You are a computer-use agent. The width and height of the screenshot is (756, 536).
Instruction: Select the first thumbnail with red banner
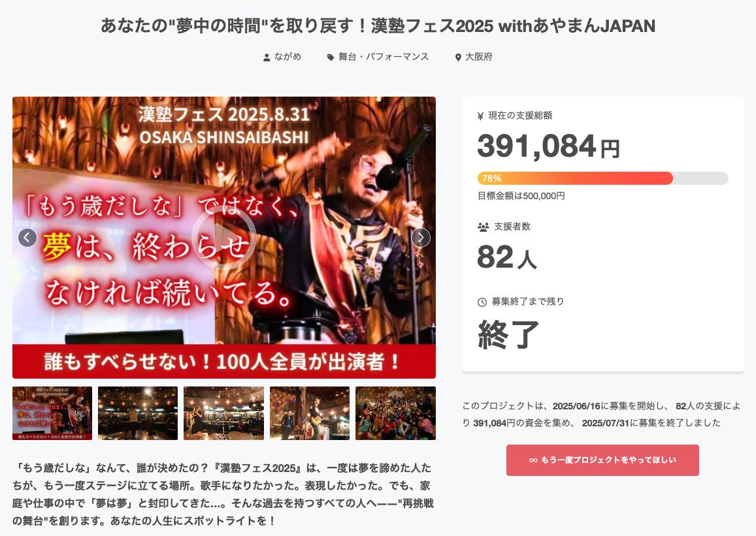click(52, 413)
